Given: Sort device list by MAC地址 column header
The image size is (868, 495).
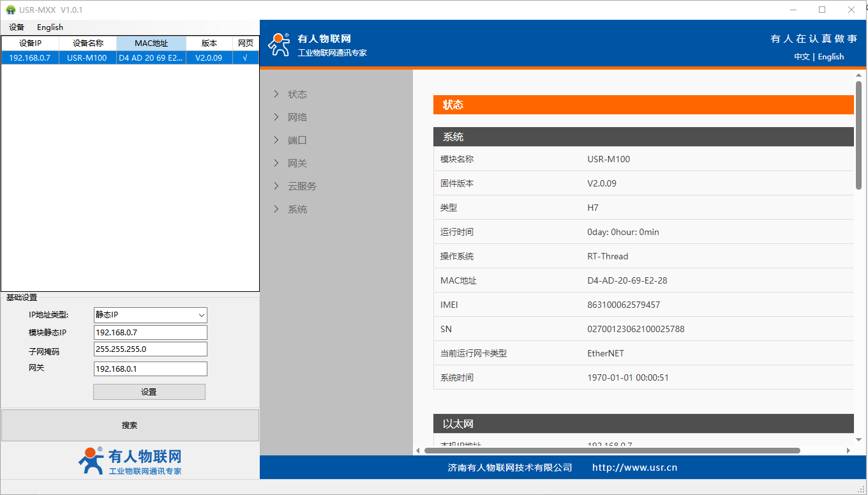Looking at the screenshot, I should 151,43.
